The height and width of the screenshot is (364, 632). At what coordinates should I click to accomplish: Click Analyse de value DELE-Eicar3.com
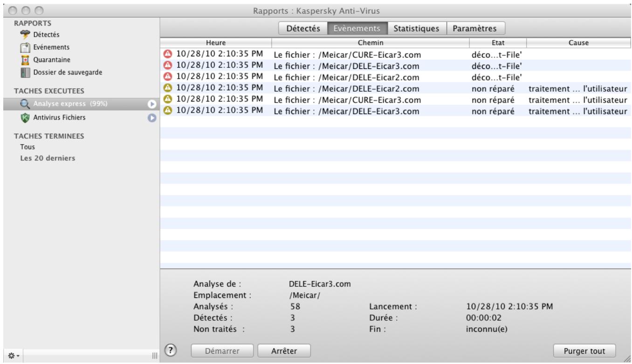pos(320,284)
